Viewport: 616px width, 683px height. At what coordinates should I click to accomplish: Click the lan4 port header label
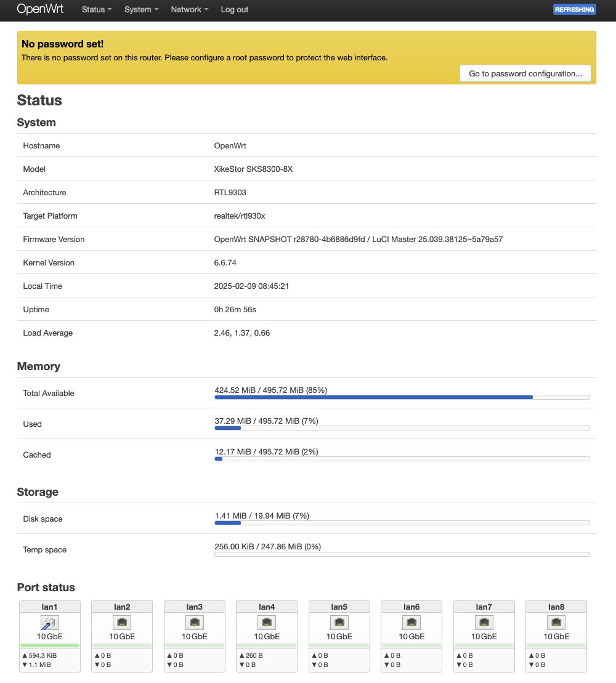[x=267, y=607]
